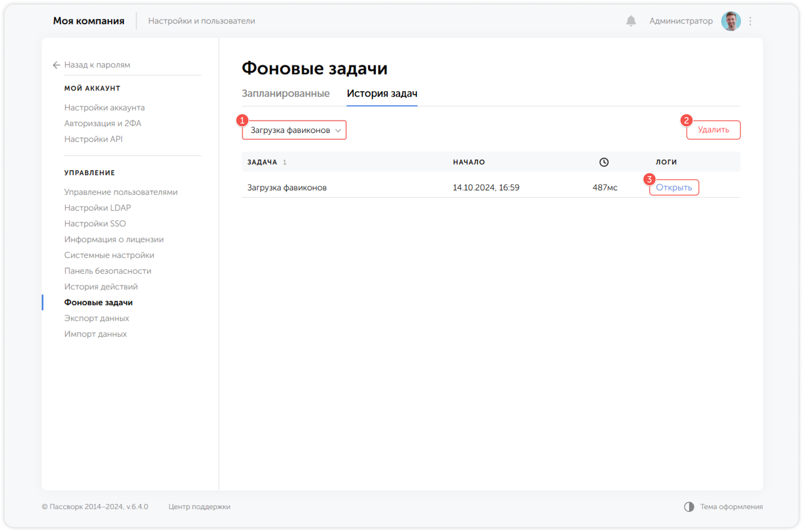Open the 'Загрузка фавиконов' filter dropdown
This screenshot has height=532, width=803.
[289, 130]
